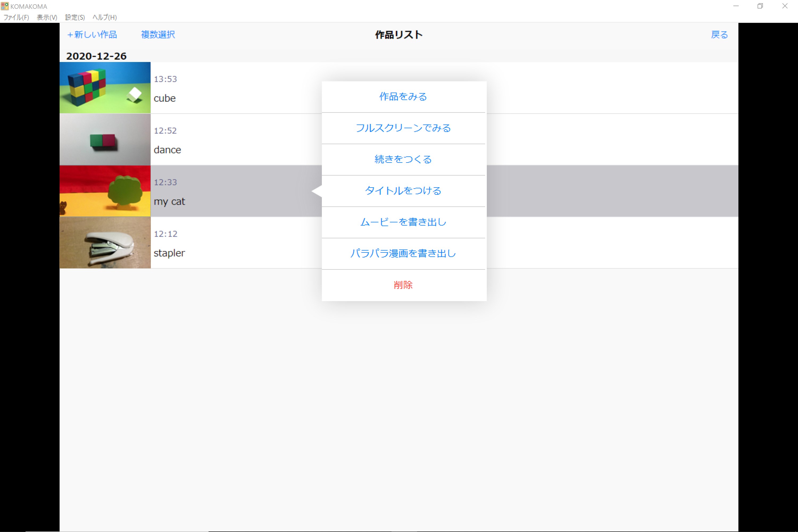798x532 pixels.
Task: Click the +新しい作品 button
Action: (92, 35)
